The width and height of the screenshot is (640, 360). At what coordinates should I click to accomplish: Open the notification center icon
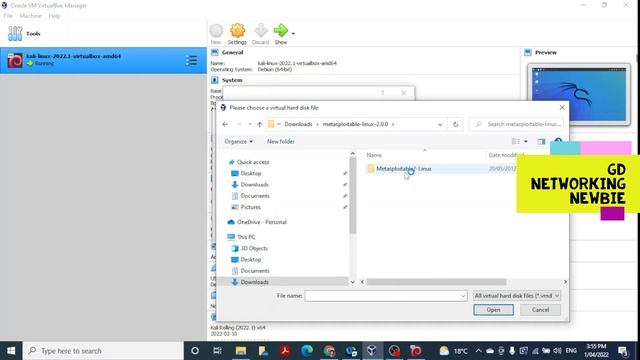click(623, 351)
